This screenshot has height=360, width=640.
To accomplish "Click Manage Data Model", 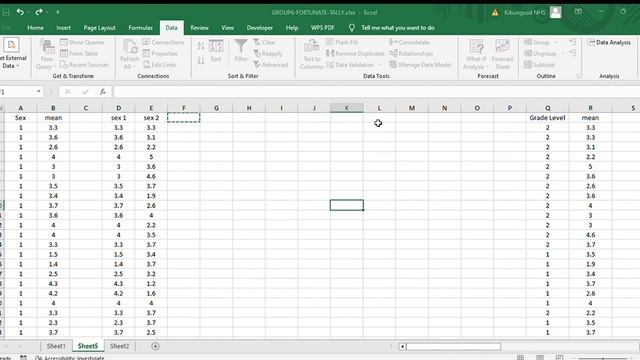I will point(420,64).
